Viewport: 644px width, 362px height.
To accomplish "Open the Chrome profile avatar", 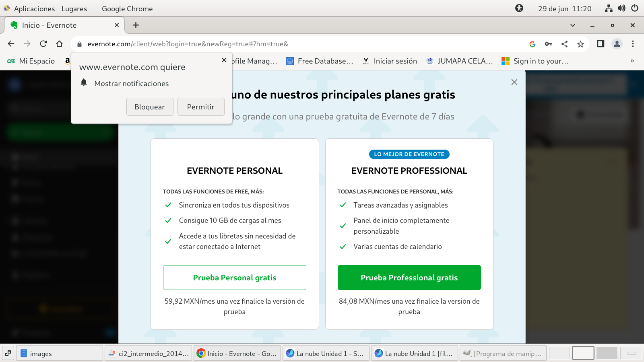I will click(x=617, y=44).
